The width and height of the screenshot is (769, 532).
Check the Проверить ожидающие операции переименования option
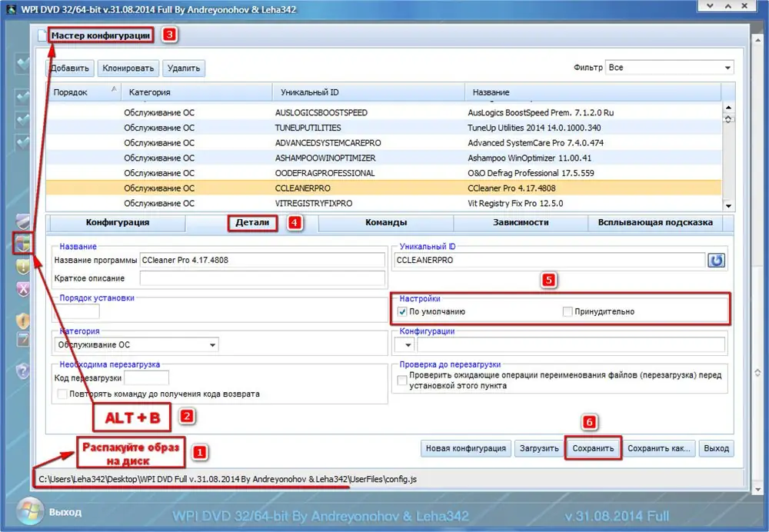click(401, 379)
